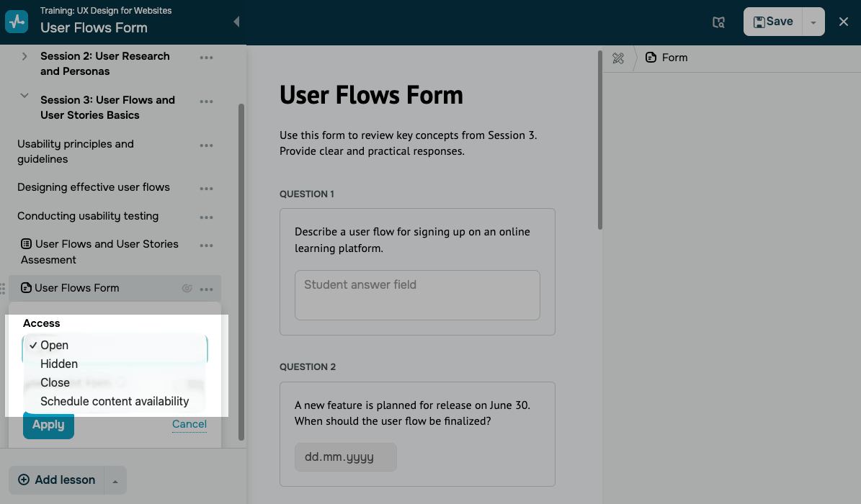Click the Cancel link
Screen dimensions: 861x504
(x=189, y=424)
